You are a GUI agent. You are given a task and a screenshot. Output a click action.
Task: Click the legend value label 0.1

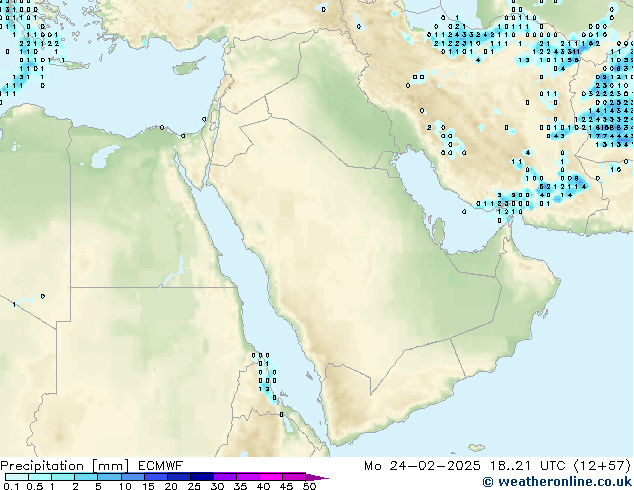pyautogui.click(x=10, y=487)
